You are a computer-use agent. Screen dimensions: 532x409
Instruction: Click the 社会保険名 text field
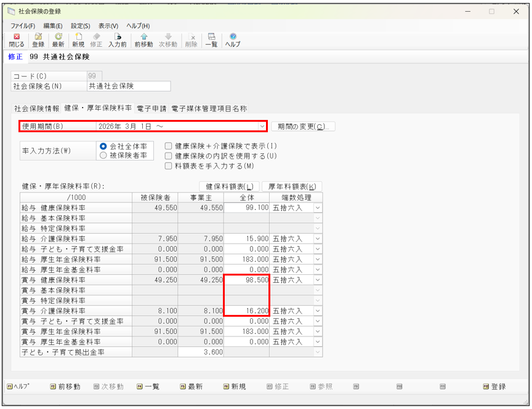coord(128,87)
